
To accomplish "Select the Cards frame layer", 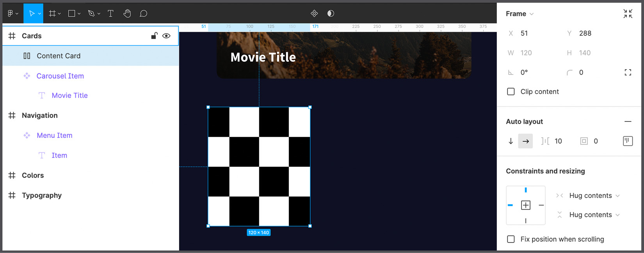I will click(91, 36).
